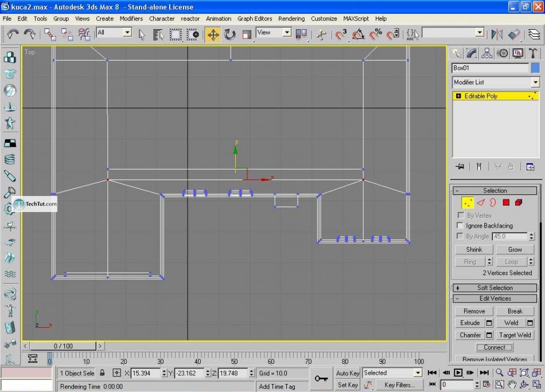Open the Select by Name list
The image size is (545, 392).
(158, 34)
